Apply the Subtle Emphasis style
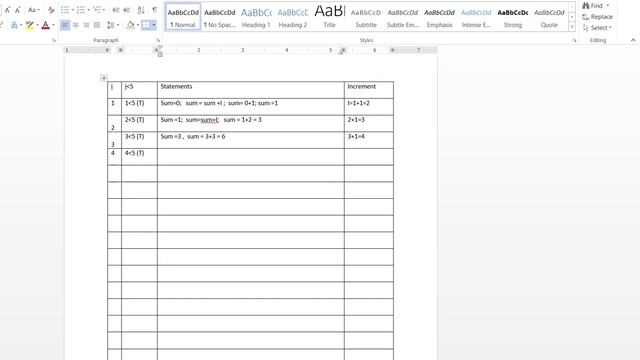The image size is (640, 360). 403,17
